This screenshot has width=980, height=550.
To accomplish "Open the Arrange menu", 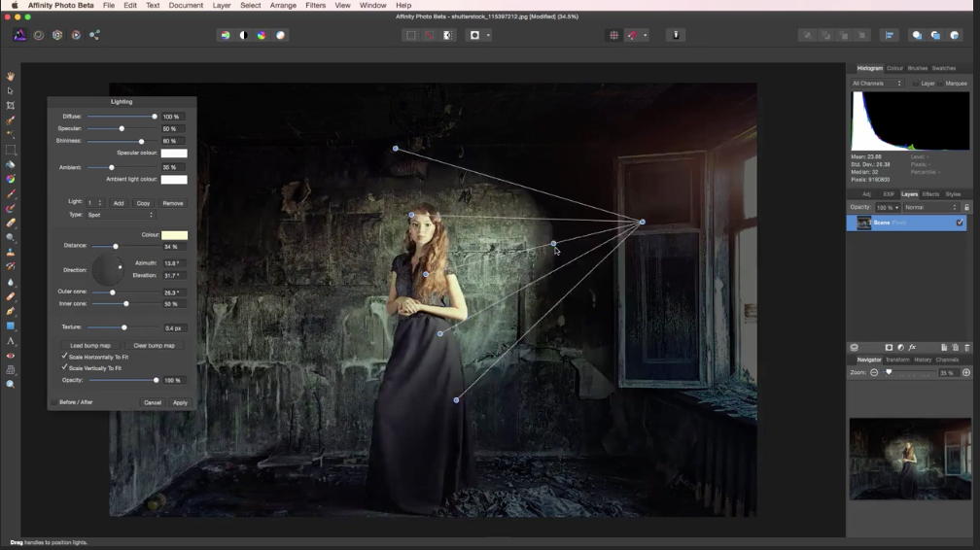I will point(283,5).
